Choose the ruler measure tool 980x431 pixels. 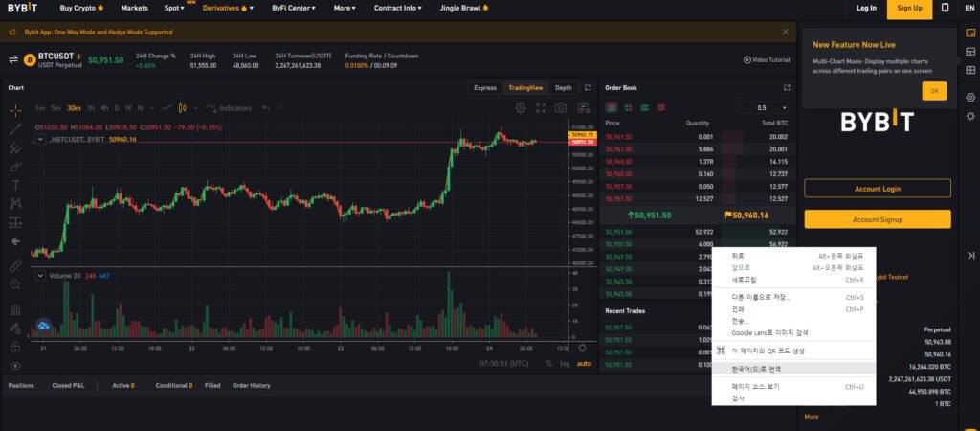point(15,265)
